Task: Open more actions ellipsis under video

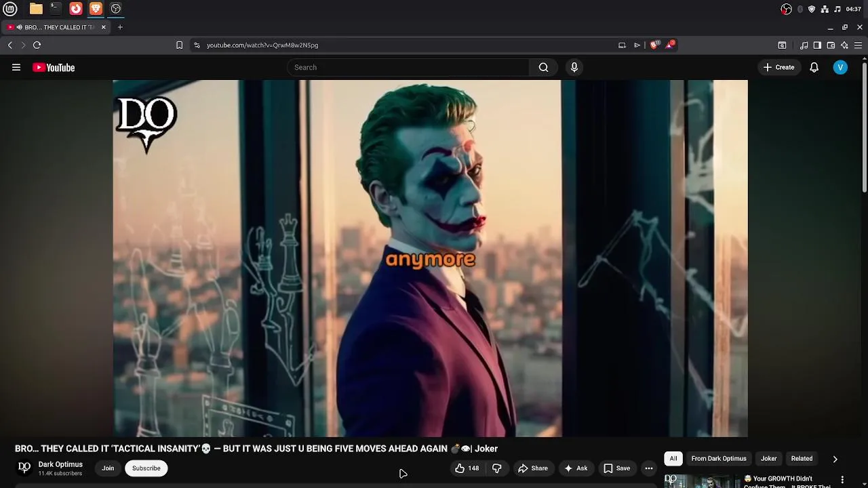Action: point(649,468)
